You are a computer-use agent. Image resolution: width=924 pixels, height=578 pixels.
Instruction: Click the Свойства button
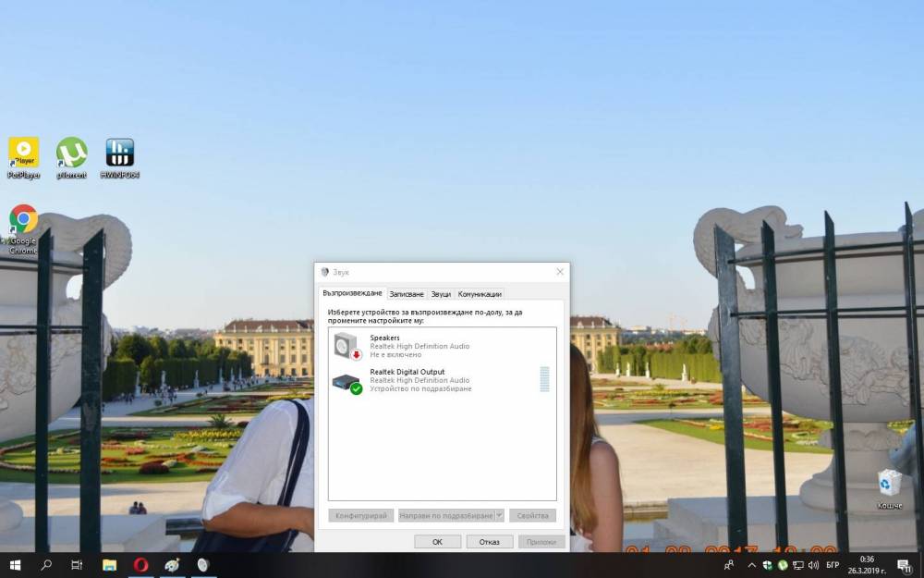532,515
